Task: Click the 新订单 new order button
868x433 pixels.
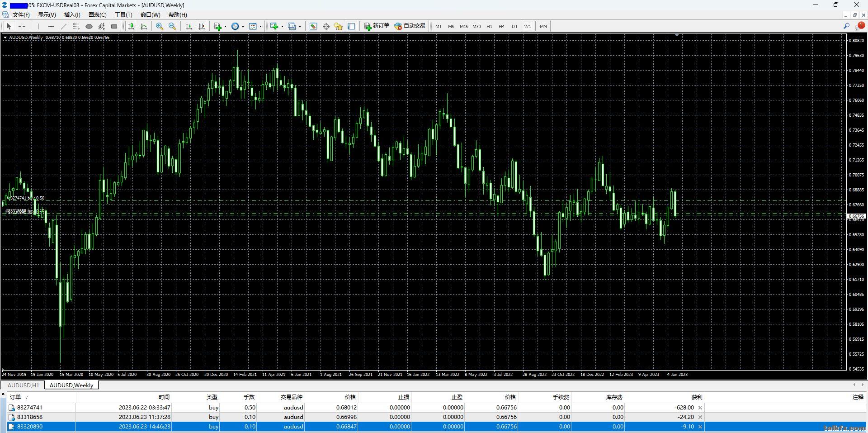Action: 377,26
